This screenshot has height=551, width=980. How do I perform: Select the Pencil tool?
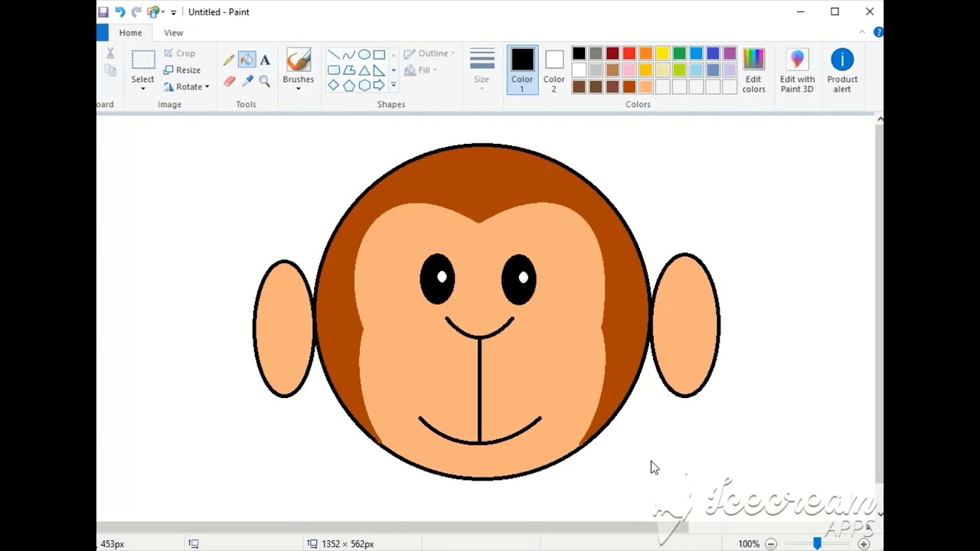[229, 60]
